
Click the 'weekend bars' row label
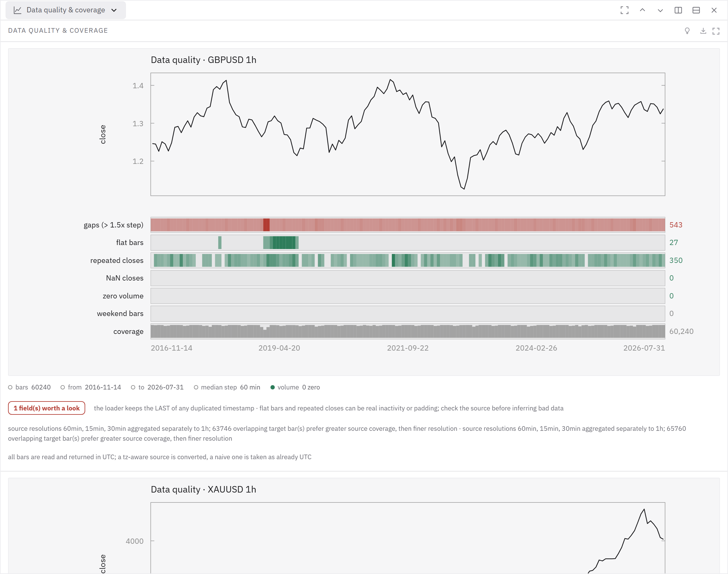click(x=120, y=313)
